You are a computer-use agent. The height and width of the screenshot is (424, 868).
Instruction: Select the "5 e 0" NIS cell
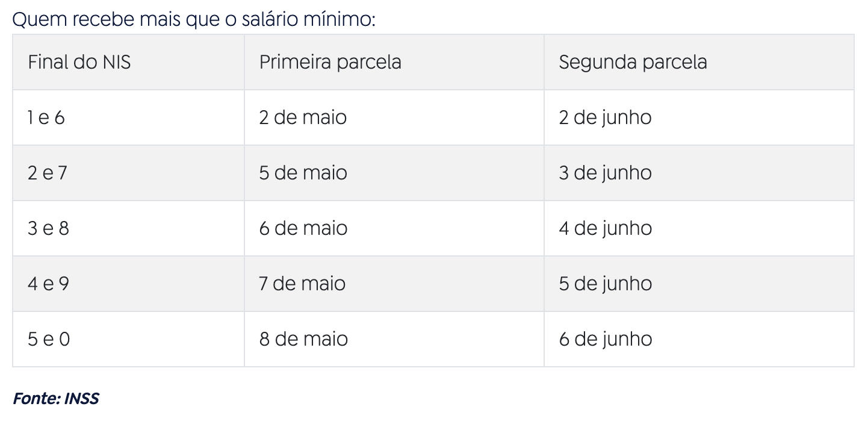click(x=49, y=339)
